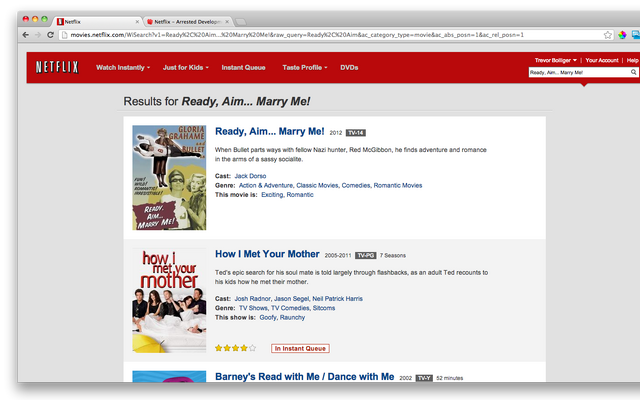The width and height of the screenshot is (640, 400).
Task: Close the Netflix tab
Action: [137, 22]
